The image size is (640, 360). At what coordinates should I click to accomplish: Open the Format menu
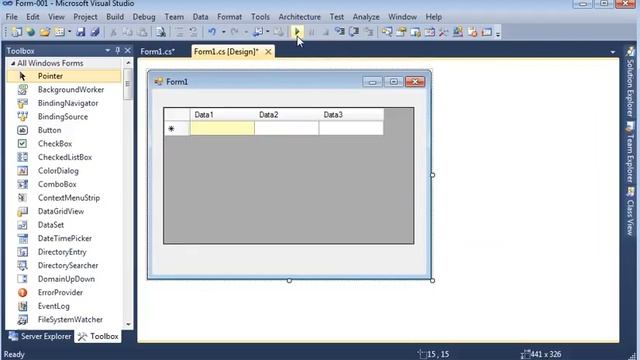tap(229, 17)
